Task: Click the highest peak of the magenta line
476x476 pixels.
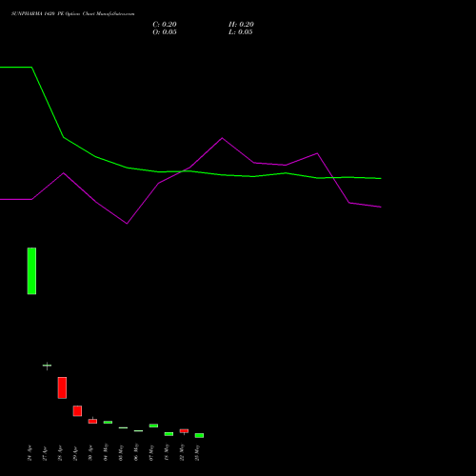Action: (x=222, y=138)
